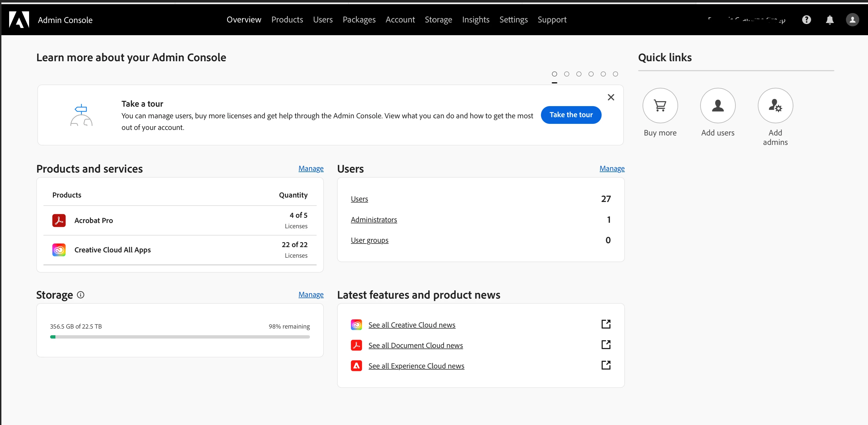Click the Adobe logo in header

(x=19, y=20)
